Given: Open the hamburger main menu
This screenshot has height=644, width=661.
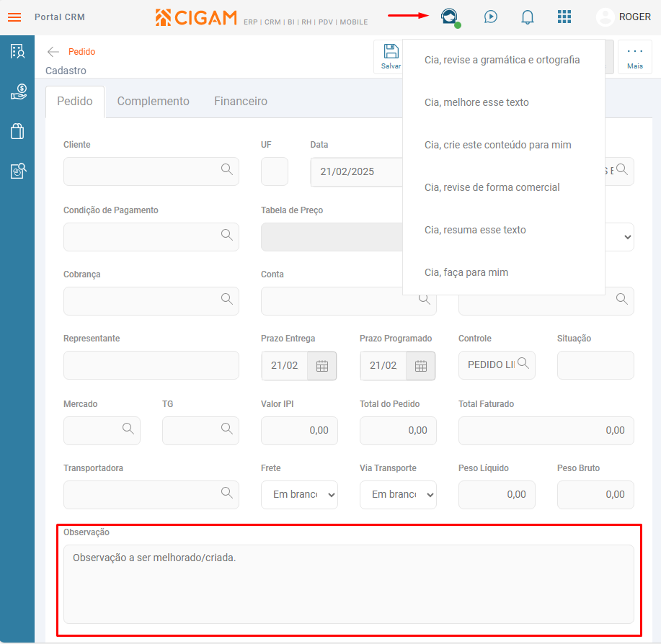Looking at the screenshot, I should [14, 17].
